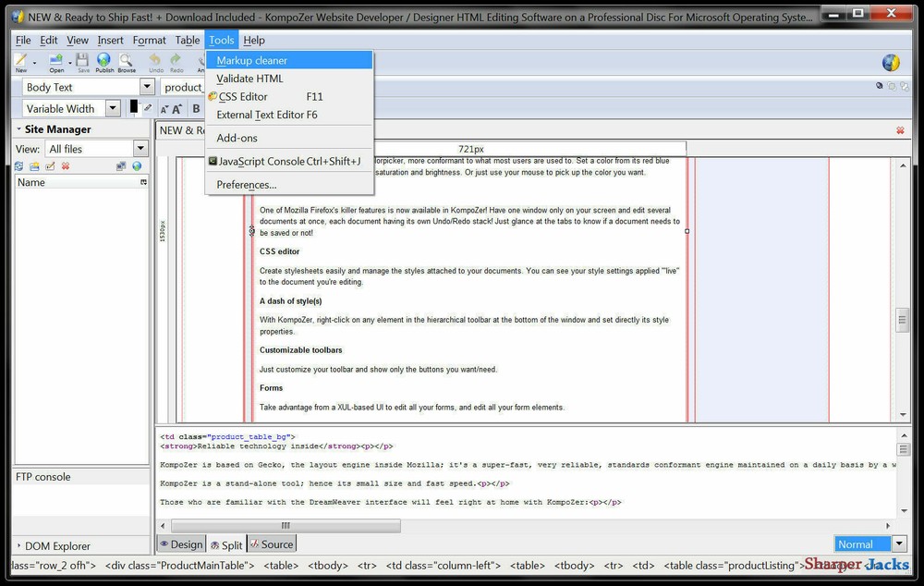
Task: Open the CSS Editor menu entry
Action: coord(243,96)
